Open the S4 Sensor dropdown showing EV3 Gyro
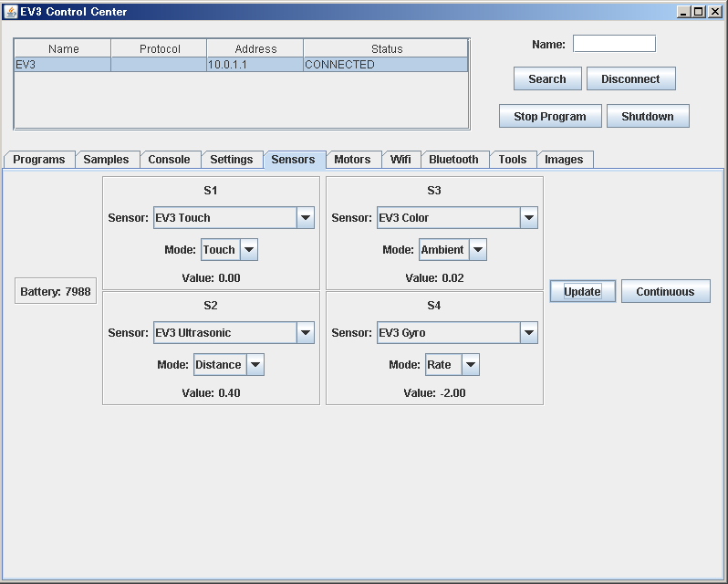The width and height of the screenshot is (728, 584). (457, 333)
